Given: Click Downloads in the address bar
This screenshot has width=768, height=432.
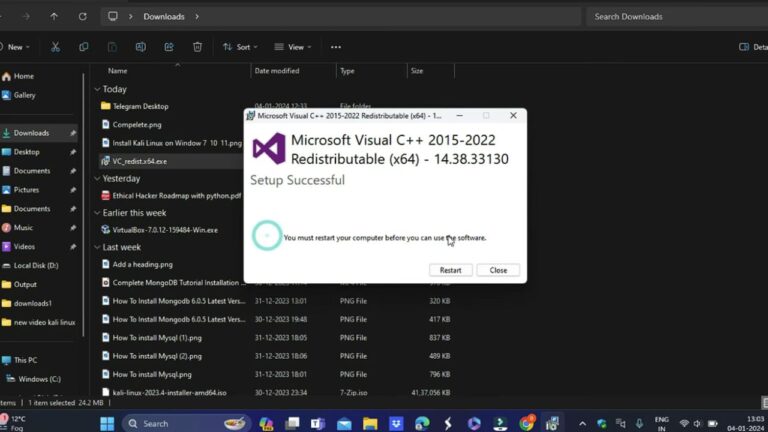Looking at the screenshot, I should [x=164, y=17].
